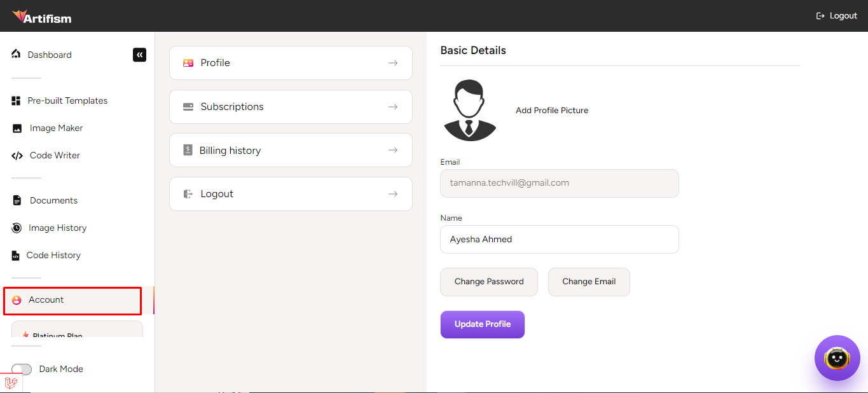Collapse the sidebar with double-chevron icon

[x=139, y=55]
